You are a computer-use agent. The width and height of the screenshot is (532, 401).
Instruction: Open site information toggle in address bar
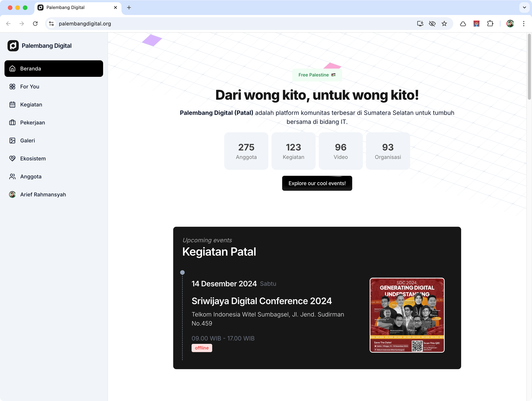pyautogui.click(x=51, y=24)
